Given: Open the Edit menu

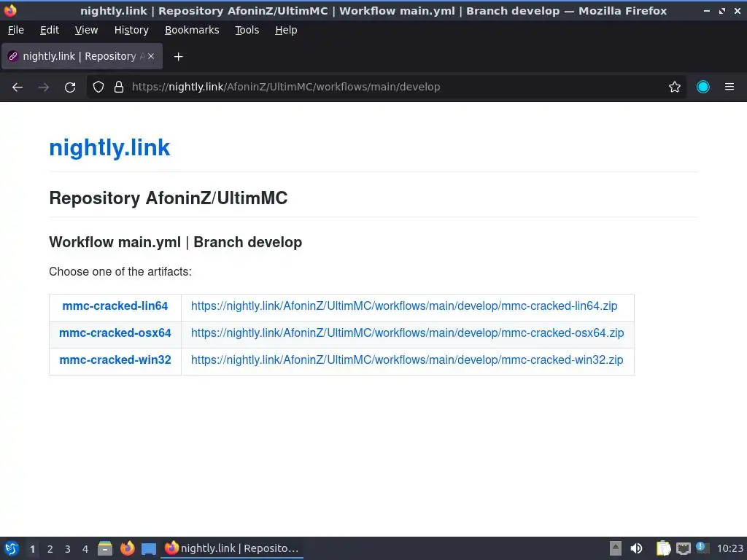Looking at the screenshot, I should [x=50, y=30].
